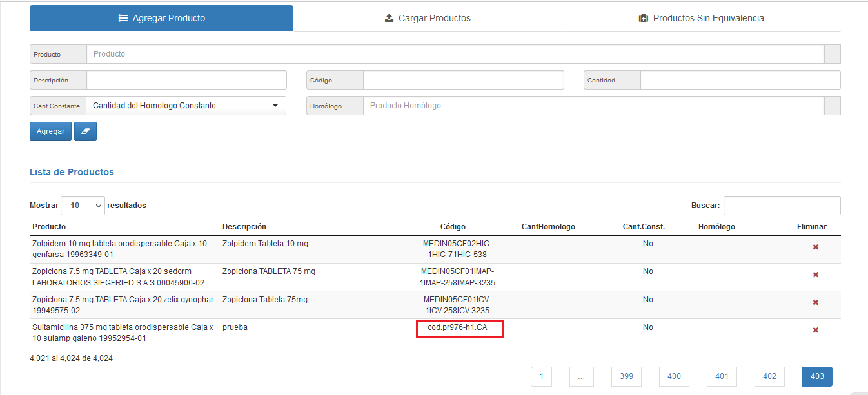Sort by the Descripción column header
Viewport: 868px width, 395px height.
tap(244, 227)
